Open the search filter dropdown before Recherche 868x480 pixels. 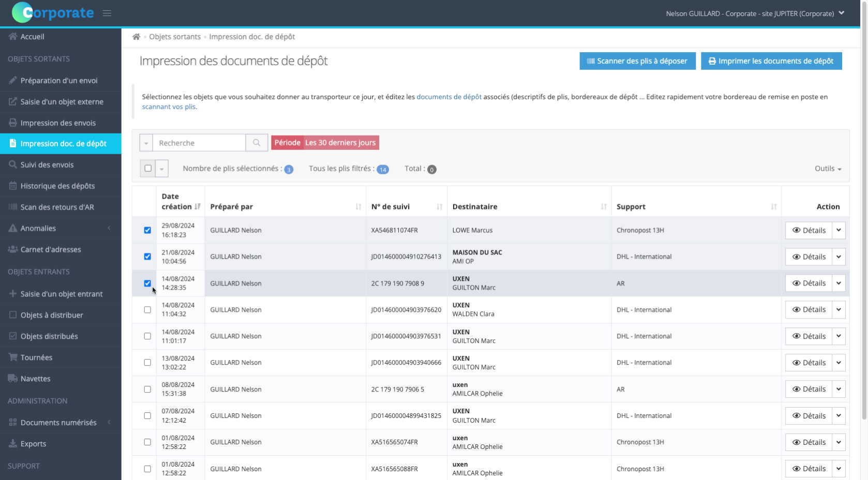coord(146,143)
